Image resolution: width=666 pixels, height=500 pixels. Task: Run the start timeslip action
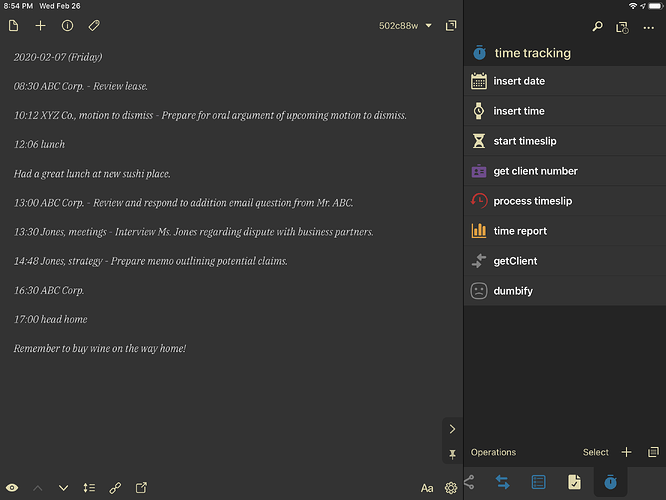tap(564, 141)
